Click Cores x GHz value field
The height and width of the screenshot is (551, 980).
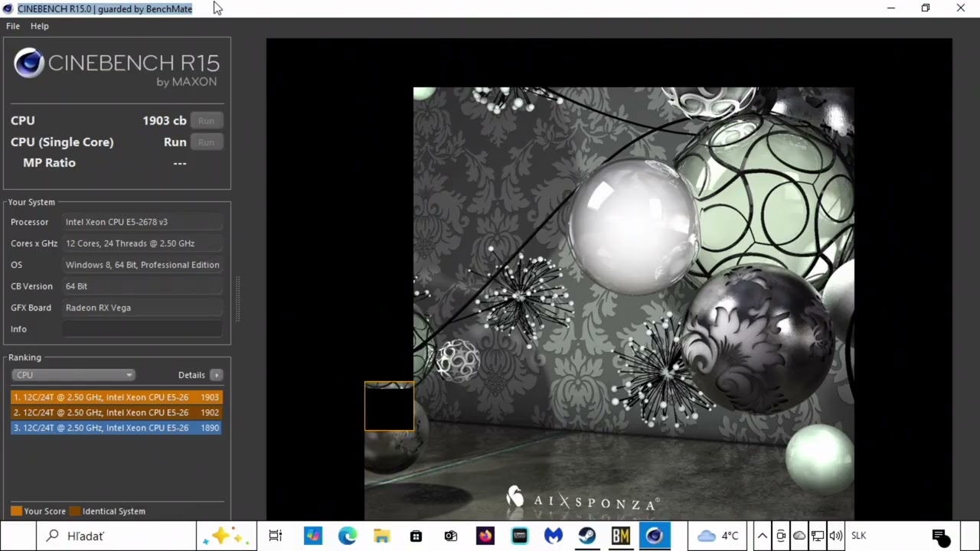(142, 243)
